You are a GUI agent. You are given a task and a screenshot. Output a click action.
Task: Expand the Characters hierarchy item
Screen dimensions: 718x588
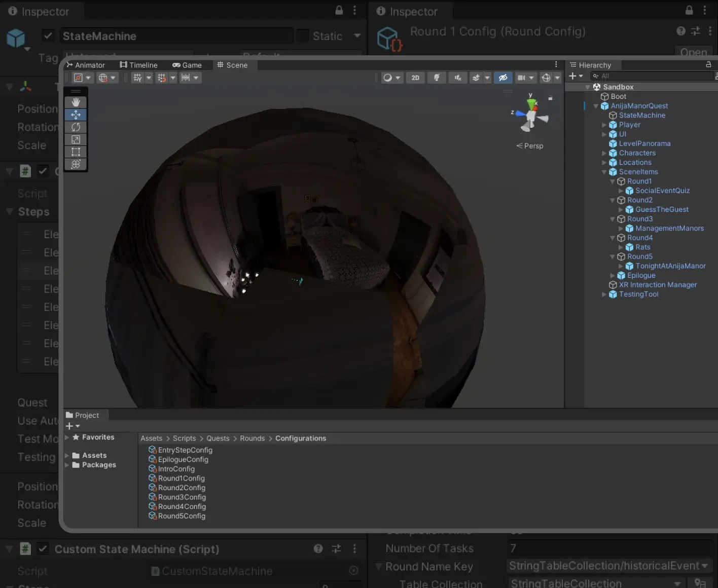coord(604,153)
